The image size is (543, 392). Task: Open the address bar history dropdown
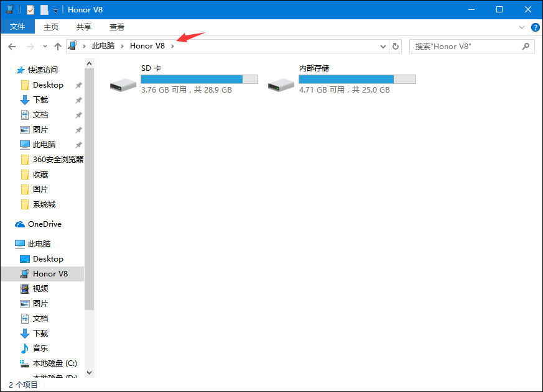[383, 47]
